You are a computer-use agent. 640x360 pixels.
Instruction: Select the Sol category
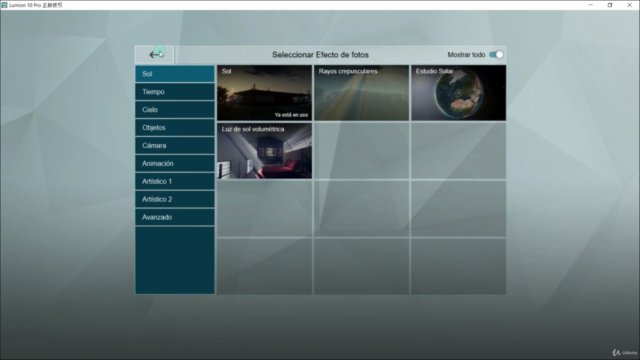tap(175, 74)
